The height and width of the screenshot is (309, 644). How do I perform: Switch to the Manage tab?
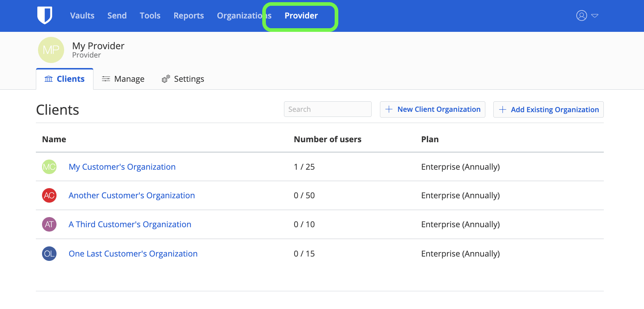coord(123,79)
